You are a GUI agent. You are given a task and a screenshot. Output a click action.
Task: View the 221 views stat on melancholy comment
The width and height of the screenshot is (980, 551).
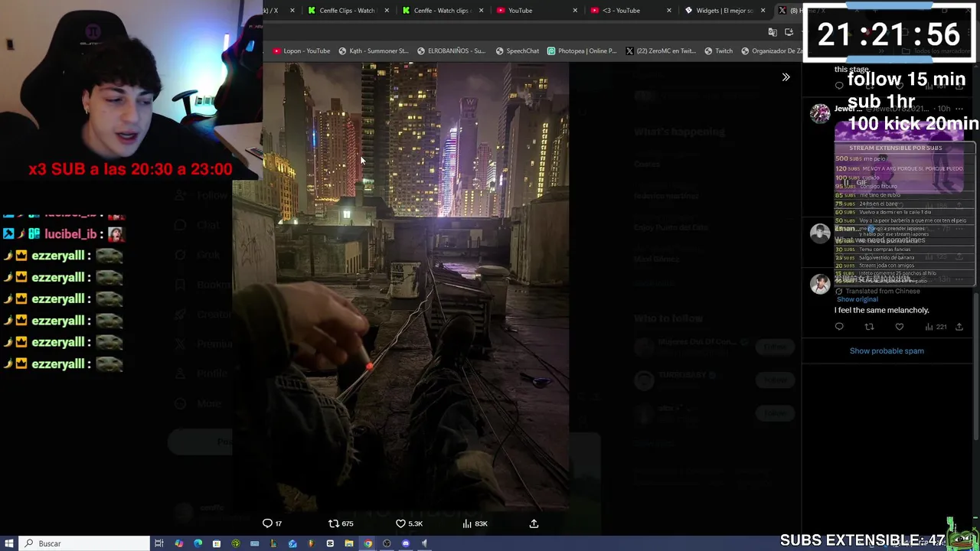[x=935, y=327]
